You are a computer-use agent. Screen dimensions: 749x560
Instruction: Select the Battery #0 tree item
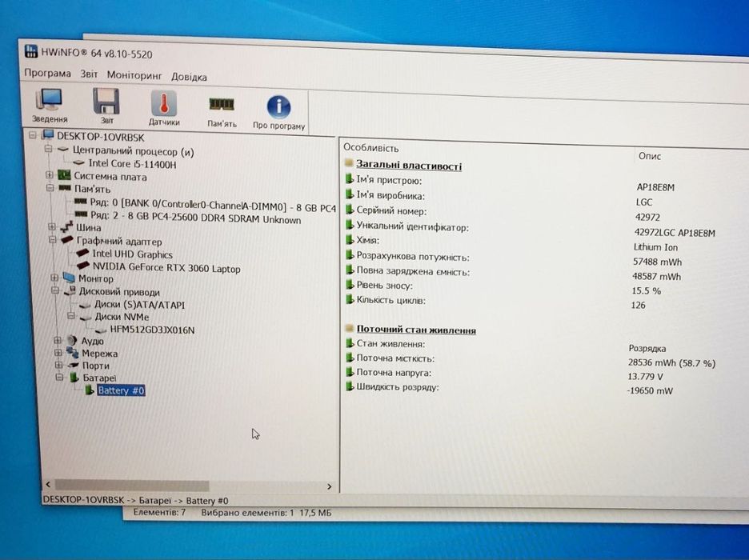click(x=121, y=390)
